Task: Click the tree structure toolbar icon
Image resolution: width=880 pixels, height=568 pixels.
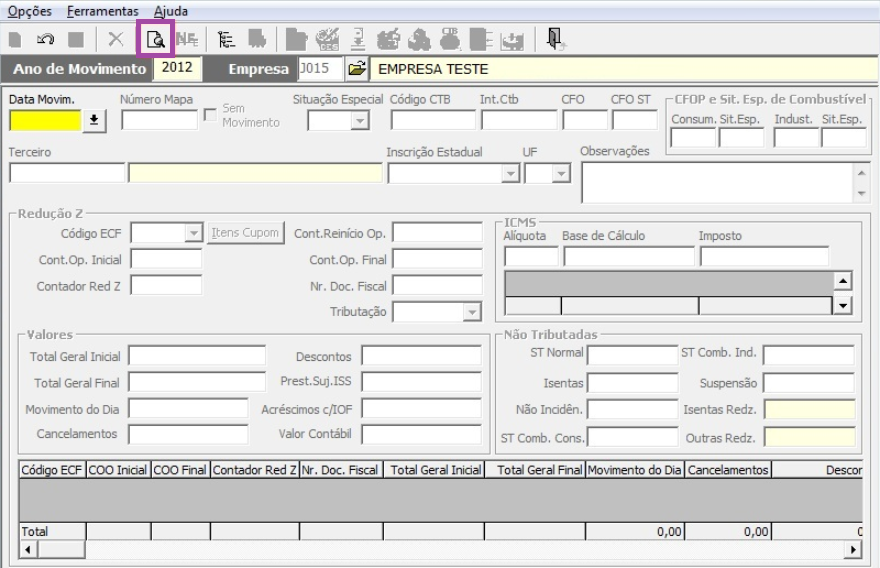Action: click(224, 39)
